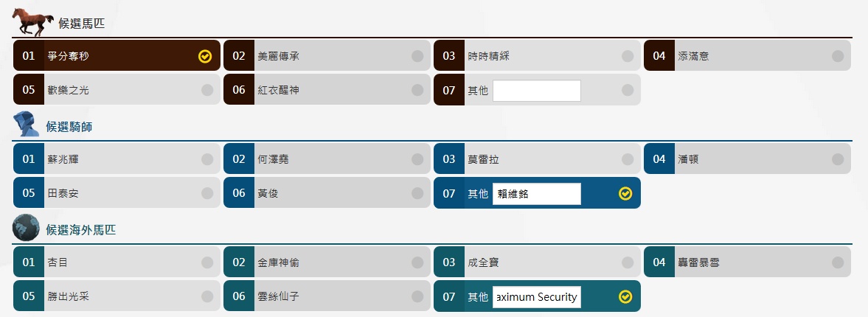Choose overseas horse 06 雲絲仙子
868x317 pixels.
pyautogui.click(x=326, y=296)
